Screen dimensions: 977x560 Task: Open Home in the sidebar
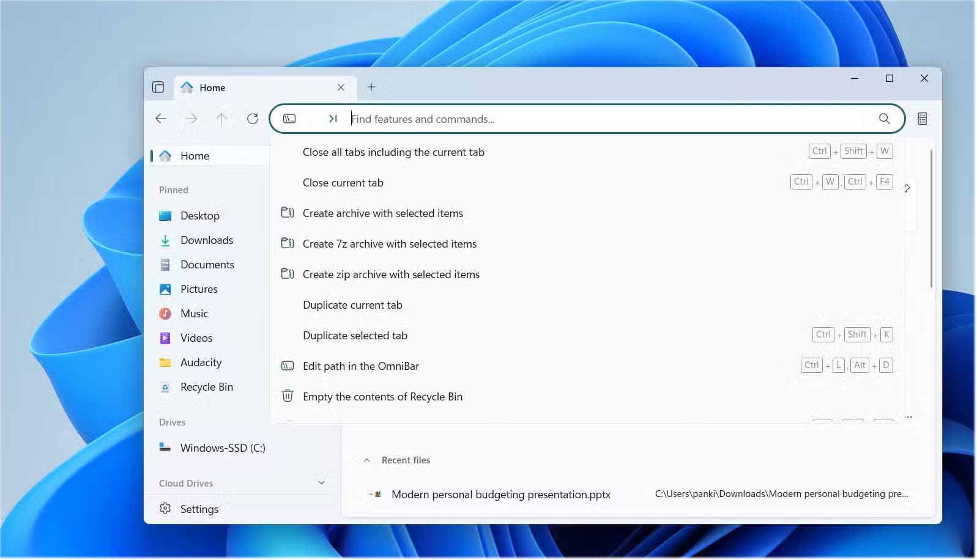point(210,156)
